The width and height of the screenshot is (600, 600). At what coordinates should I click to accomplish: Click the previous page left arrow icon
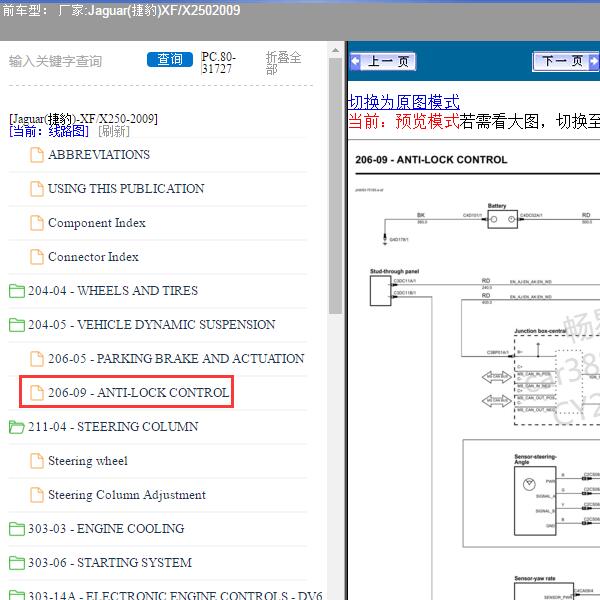click(355, 61)
